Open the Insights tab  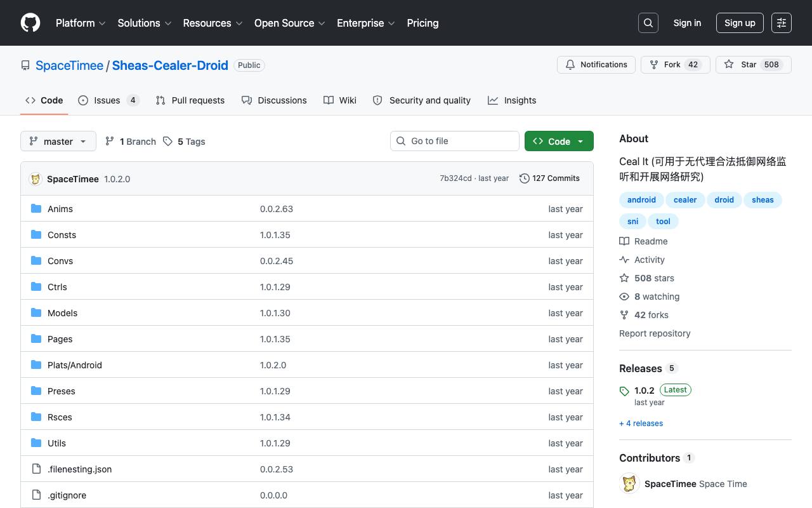[x=512, y=100]
